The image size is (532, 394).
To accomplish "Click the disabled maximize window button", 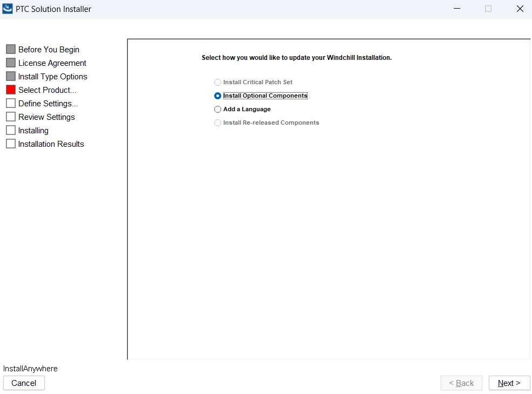I will click(x=488, y=9).
